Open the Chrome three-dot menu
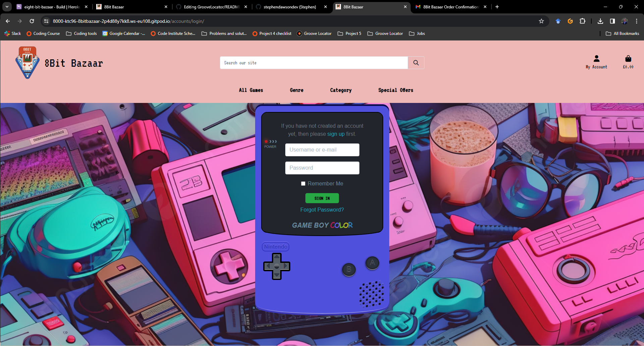Viewport: 644px width, 346px height. (x=637, y=21)
